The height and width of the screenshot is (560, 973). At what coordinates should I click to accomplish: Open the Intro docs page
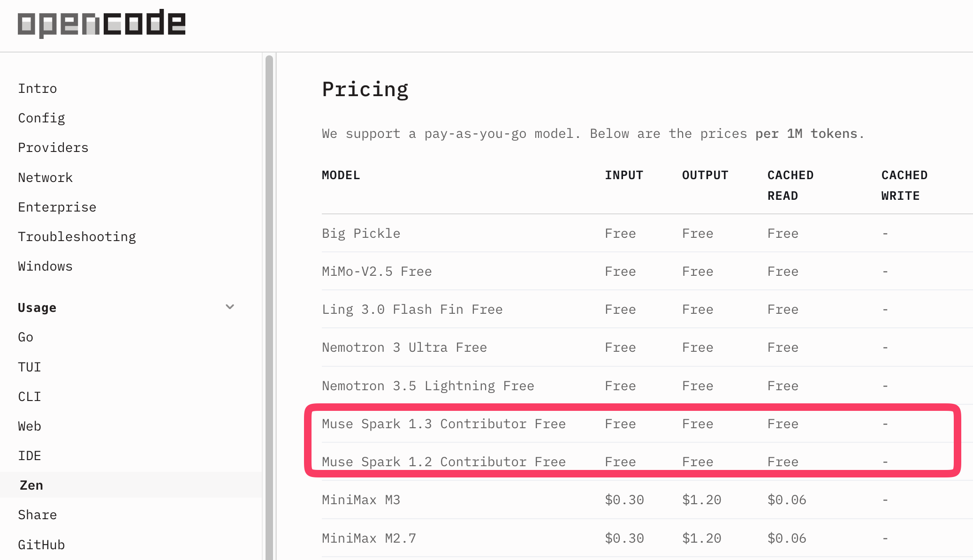pos(38,88)
